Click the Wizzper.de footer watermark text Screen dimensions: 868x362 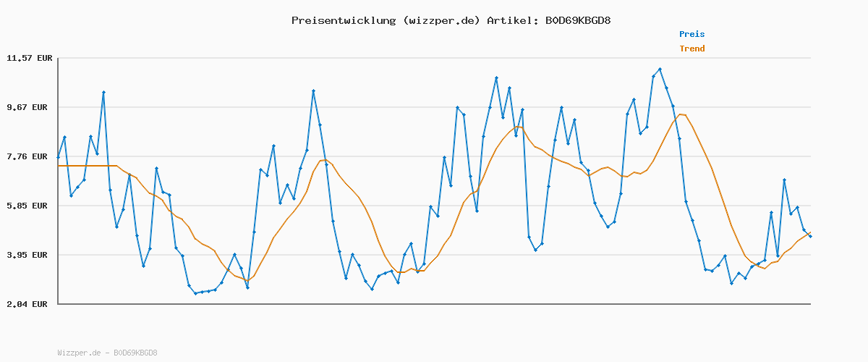tap(107, 353)
